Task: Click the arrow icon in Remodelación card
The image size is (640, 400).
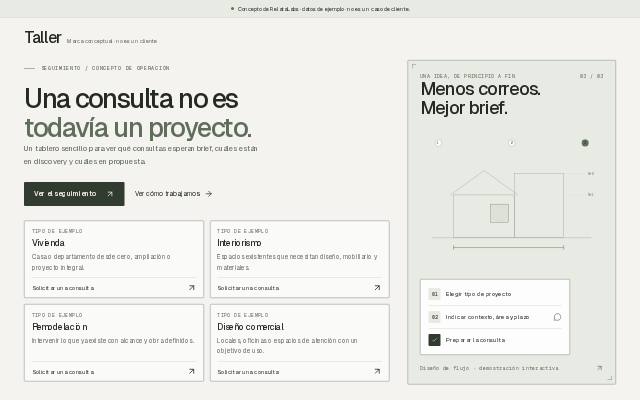Action: pyautogui.click(x=191, y=371)
